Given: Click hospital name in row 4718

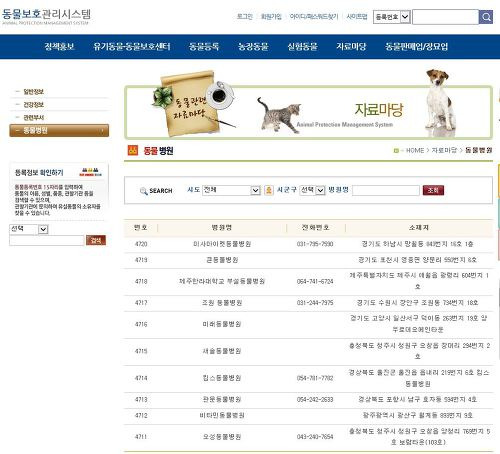Looking at the screenshot, I should pyautogui.click(x=222, y=282).
